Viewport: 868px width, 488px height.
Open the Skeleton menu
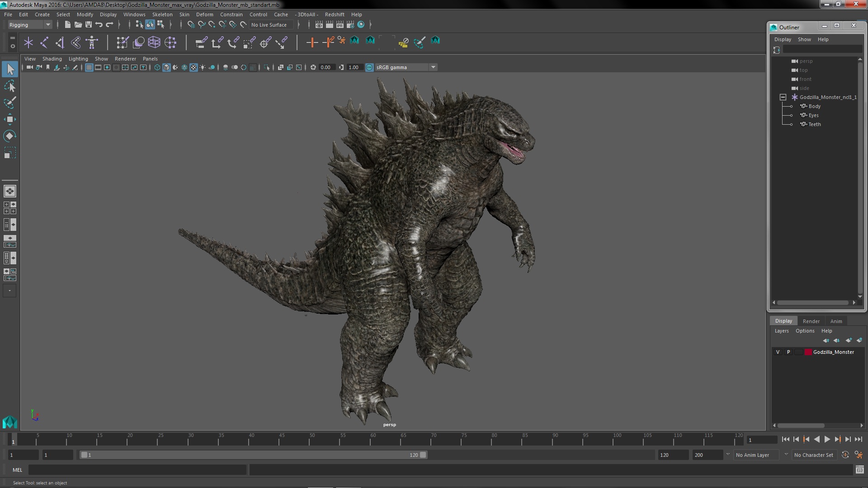[x=162, y=14]
